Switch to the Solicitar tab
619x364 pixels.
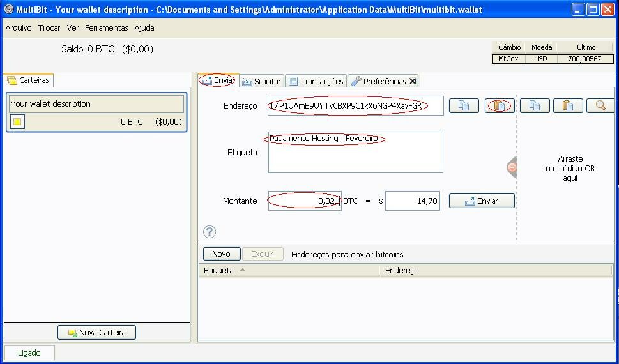pos(261,81)
